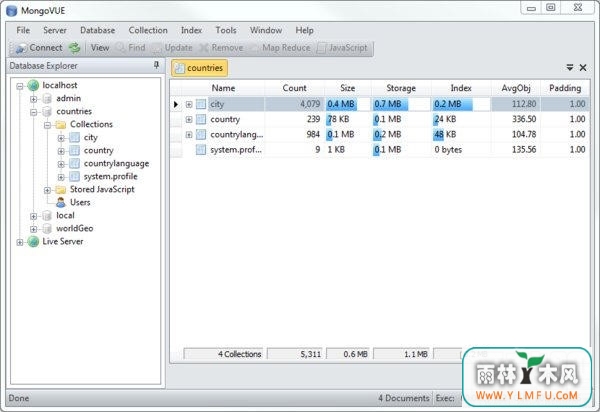
Task: Open the Tools menu
Action: (x=226, y=30)
